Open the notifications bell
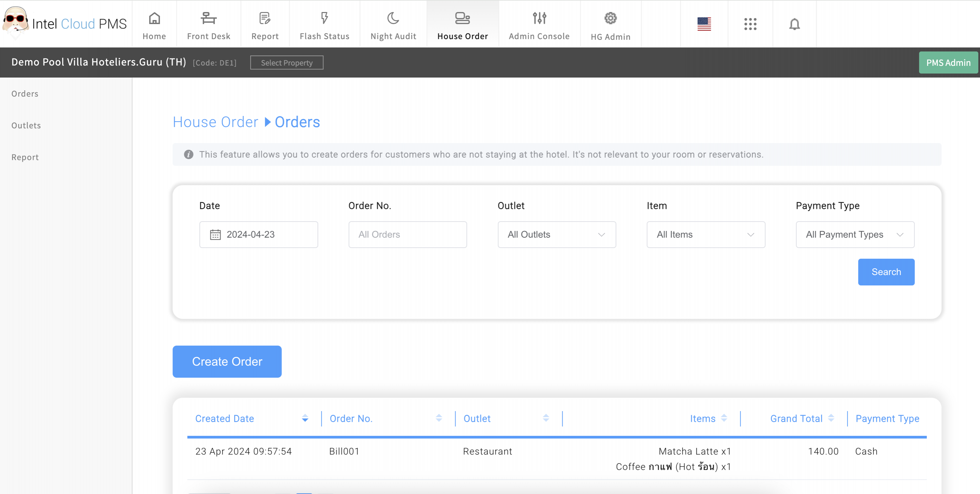Image resolution: width=980 pixels, height=494 pixels. pyautogui.click(x=794, y=24)
